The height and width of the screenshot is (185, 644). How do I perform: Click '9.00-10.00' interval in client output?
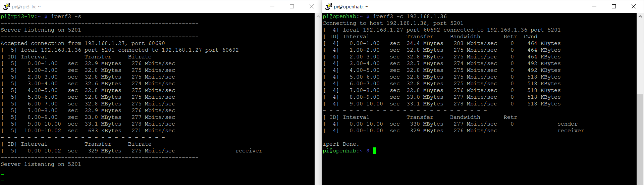(366, 104)
